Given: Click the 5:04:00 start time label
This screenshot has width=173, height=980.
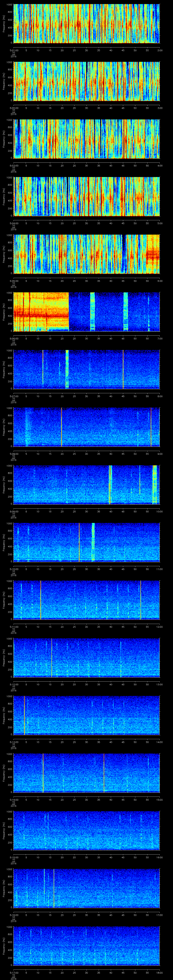Looking at the screenshot, I should pyautogui.click(x=13, y=223).
